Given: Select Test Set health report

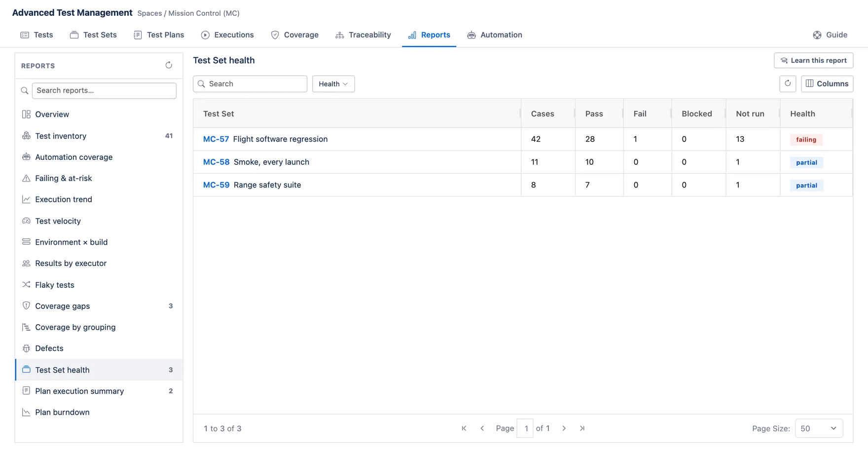Looking at the screenshot, I should coord(99,370).
